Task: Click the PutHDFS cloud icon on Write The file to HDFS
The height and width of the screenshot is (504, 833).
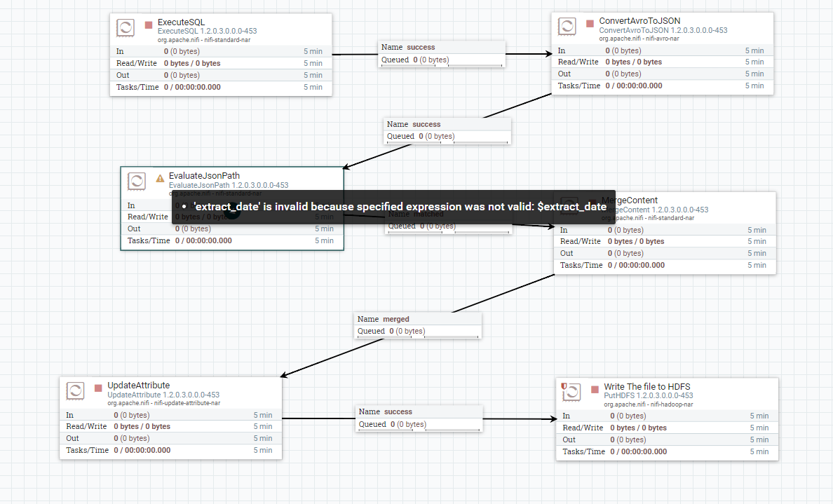Action: point(571,393)
